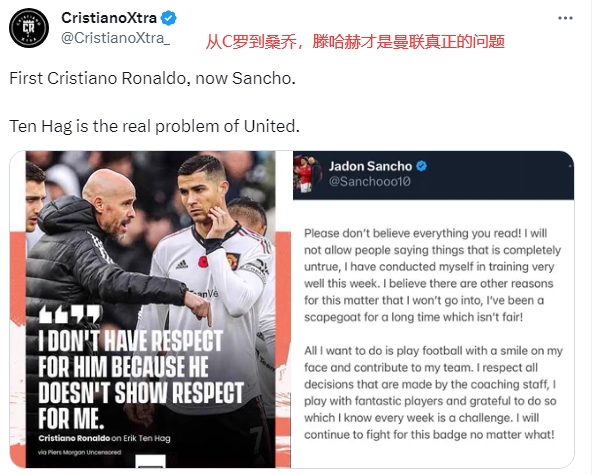Click the 'via Piers Morgan Uncensored' source text

tap(80, 452)
